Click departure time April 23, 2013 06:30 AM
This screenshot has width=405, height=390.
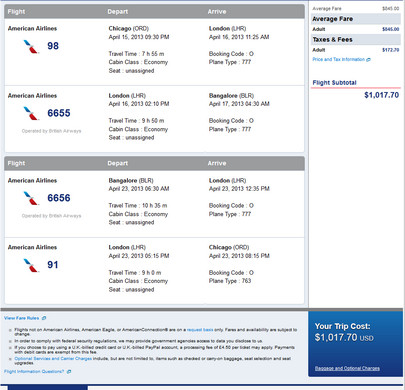139,189
